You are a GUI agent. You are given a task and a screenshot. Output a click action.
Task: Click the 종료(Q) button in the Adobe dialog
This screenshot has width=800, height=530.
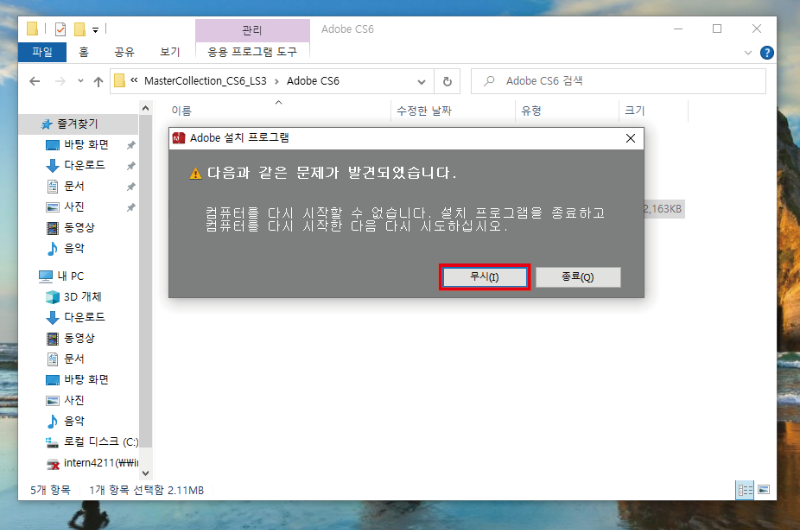pyautogui.click(x=578, y=277)
